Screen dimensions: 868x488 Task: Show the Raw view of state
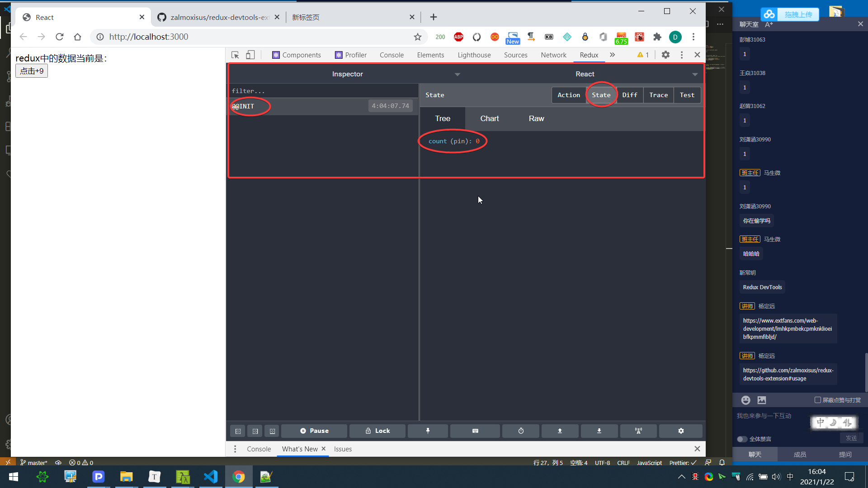pos(537,118)
